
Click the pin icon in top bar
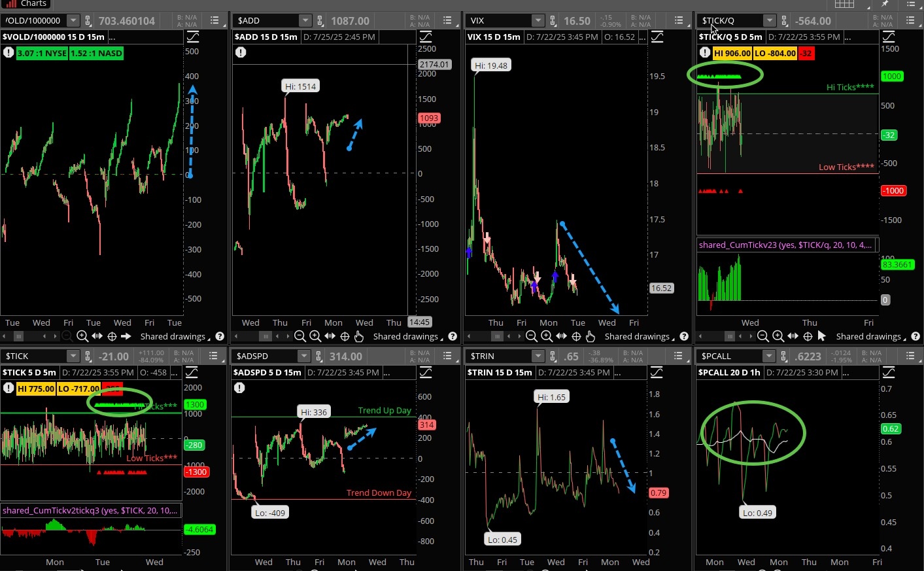[x=887, y=4]
